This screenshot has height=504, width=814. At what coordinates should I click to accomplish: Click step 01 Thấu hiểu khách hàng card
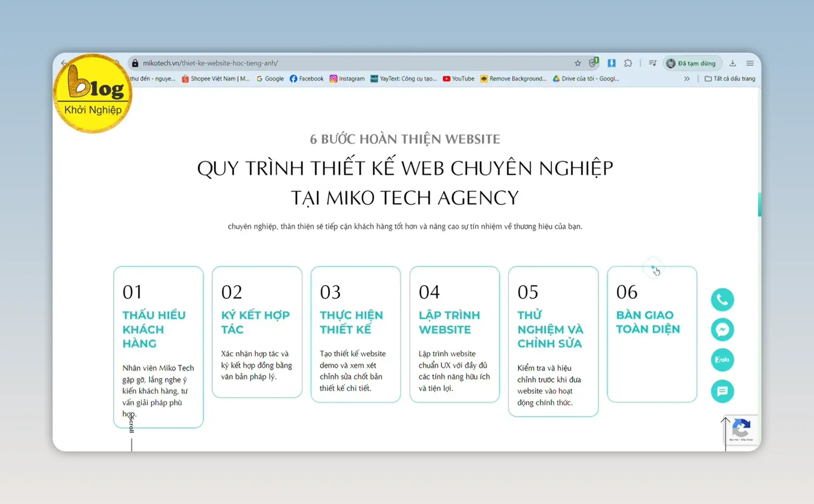(158, 347)
